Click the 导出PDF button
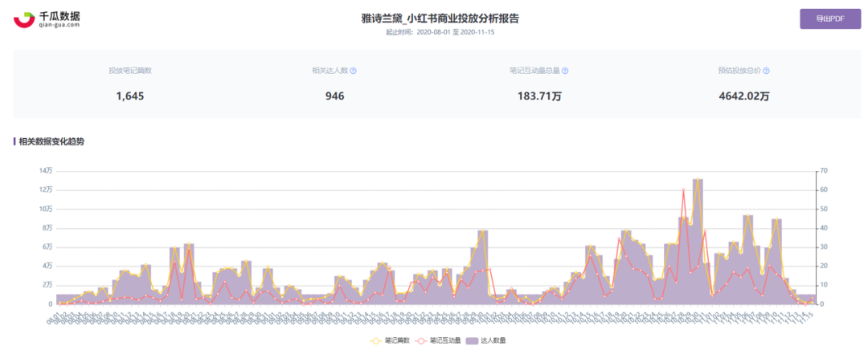 825,18
